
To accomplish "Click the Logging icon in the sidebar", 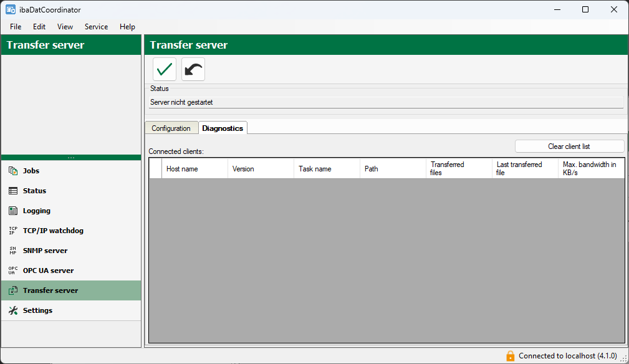I will [x=13, y=211].
